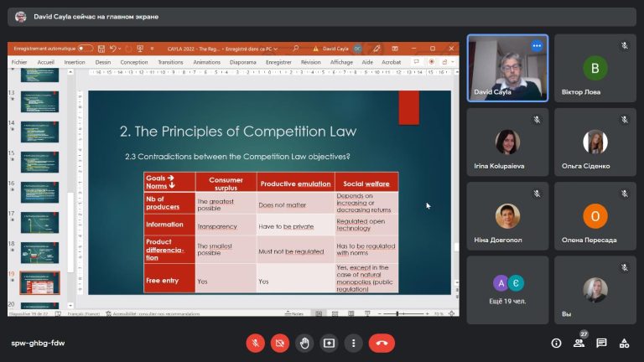The image size is (644, 362).
Task: Open the undo history dropdown arrow
Action: [x=120, y=49]
